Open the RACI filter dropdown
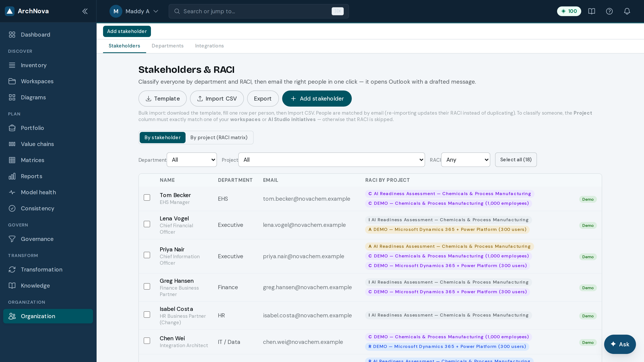644x362 pixels. pos(465,160)
